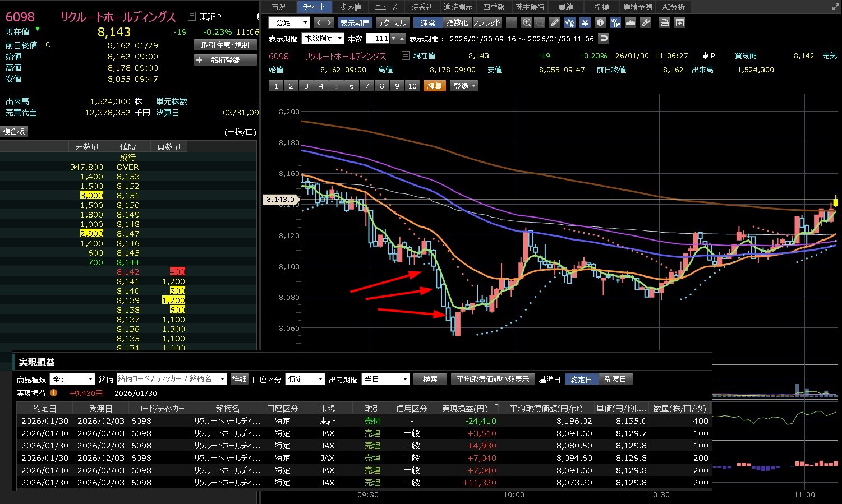Click the 銘柄登録 button

(225, 60)
